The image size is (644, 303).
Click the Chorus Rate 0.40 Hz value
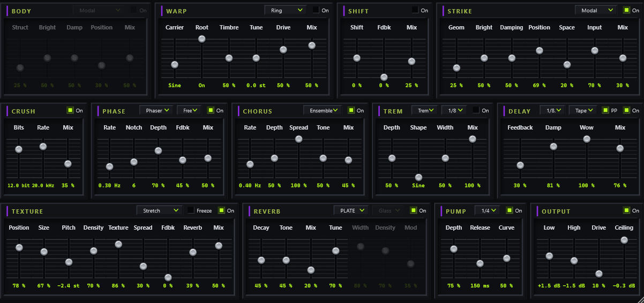coord(250,186)
